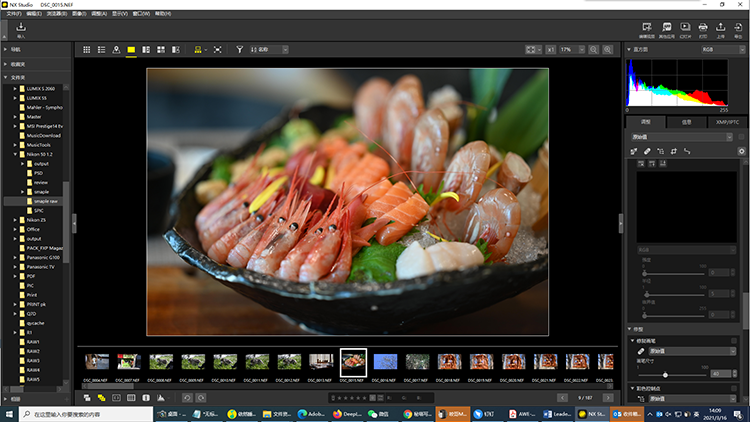750x422 pixels.
Task: Select the retouch brush tool icon
Action: 647,151
